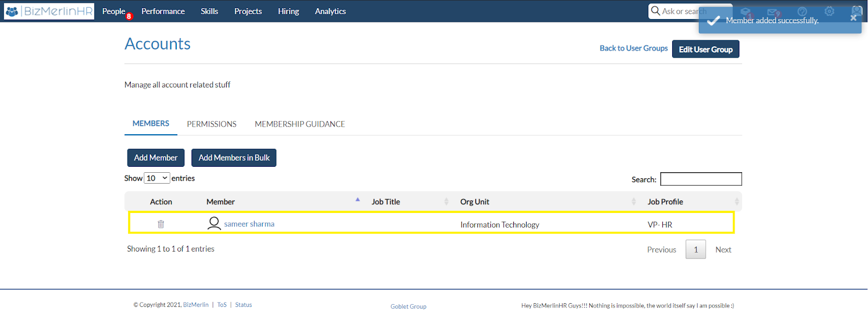This screenshot has width=868, height=320.
Task: Click the Edit User Group button
Action: (706, 49)
